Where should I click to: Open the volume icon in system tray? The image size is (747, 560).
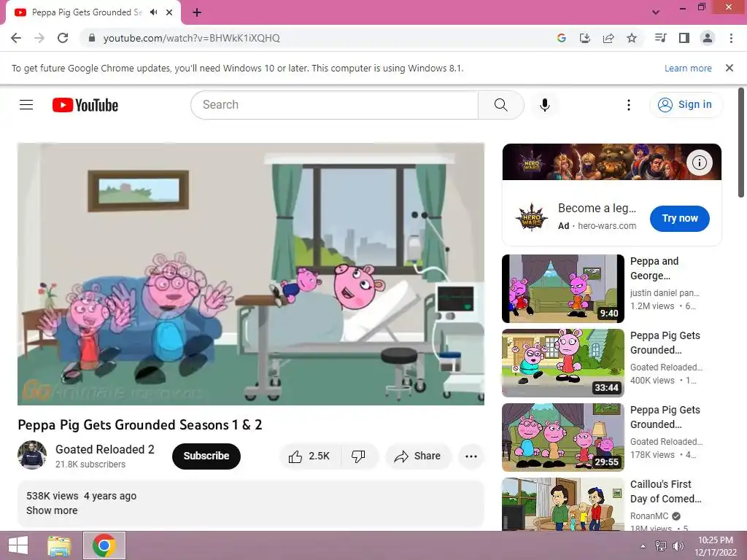[x=678, y=546]
